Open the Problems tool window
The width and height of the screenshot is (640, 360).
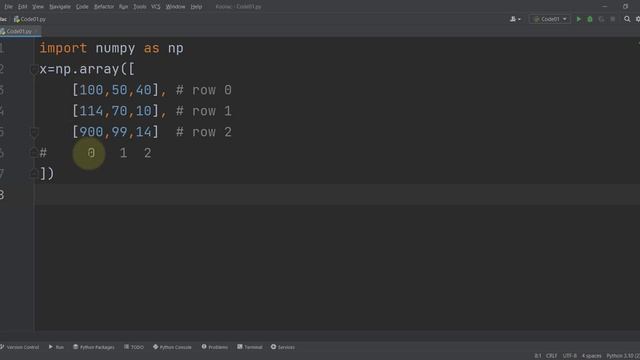coord(215,347)
